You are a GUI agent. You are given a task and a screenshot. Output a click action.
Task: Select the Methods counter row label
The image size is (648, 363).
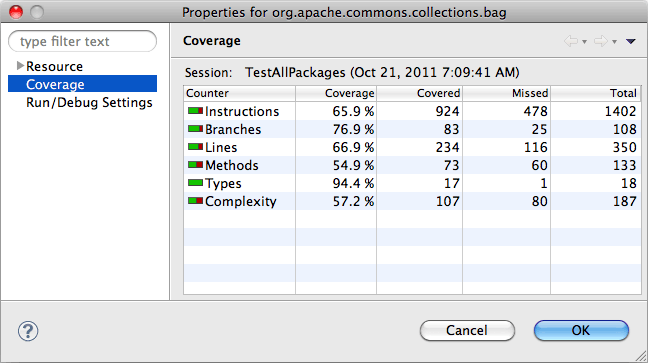tap(232, 165)
